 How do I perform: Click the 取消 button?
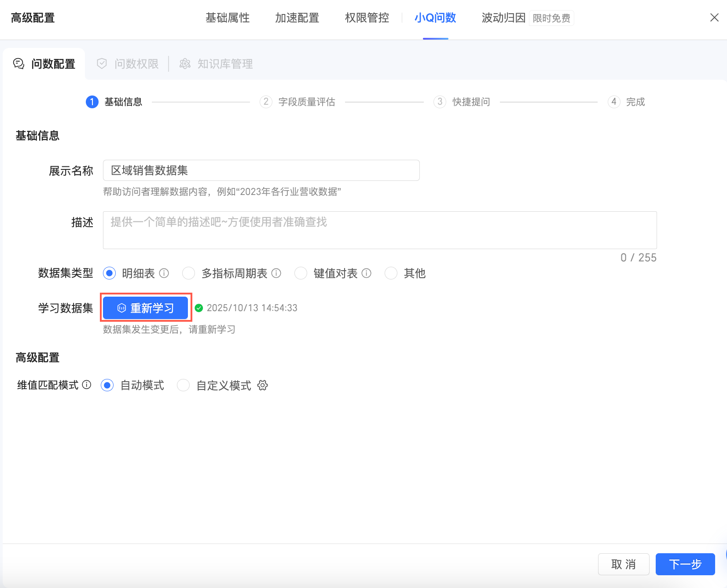pos(624,564)
